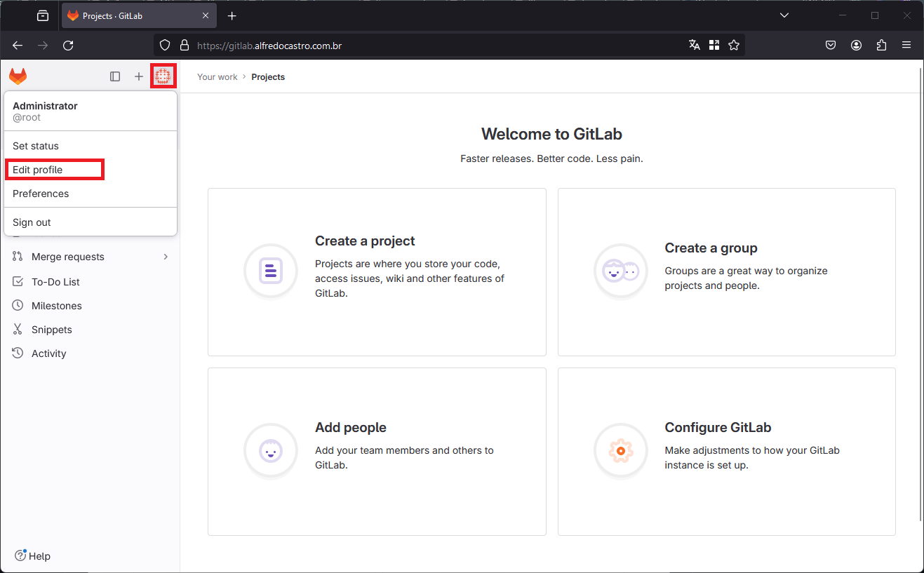Screen dimensions: 924x573
Task: Open Firefox account icon
Action: tap(856, 45)
